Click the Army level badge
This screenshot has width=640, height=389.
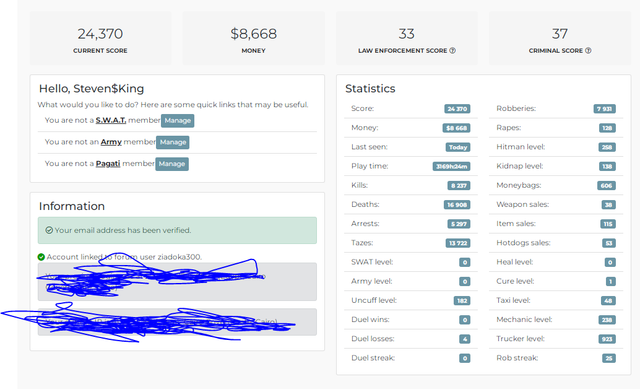pyautogui.click(x=465, y=282)
